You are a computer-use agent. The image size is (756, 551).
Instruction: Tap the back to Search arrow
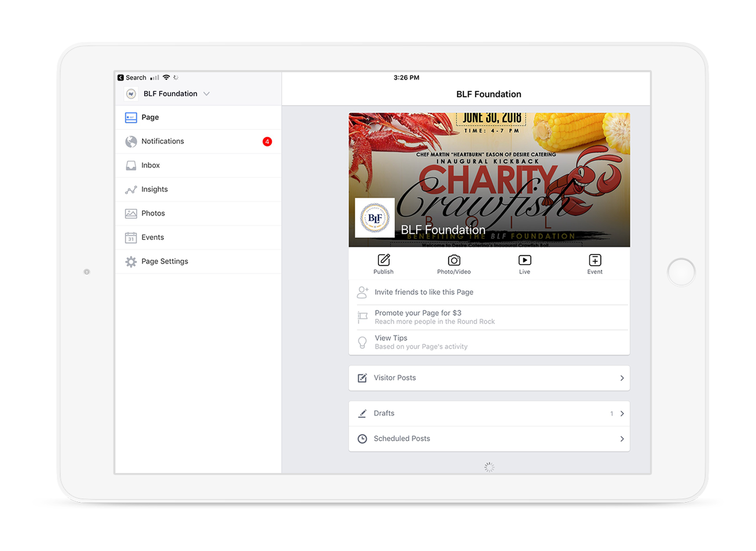120,78
